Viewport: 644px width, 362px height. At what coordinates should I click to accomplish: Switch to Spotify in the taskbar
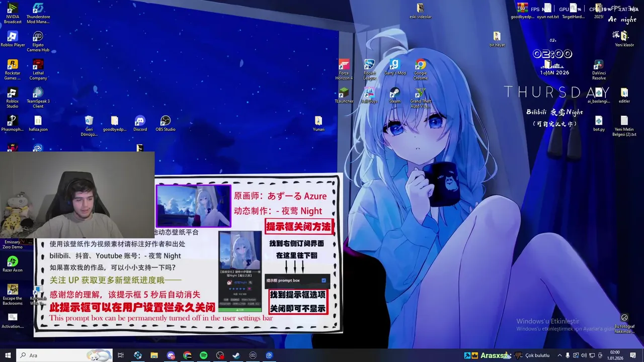tap(203, 355)
